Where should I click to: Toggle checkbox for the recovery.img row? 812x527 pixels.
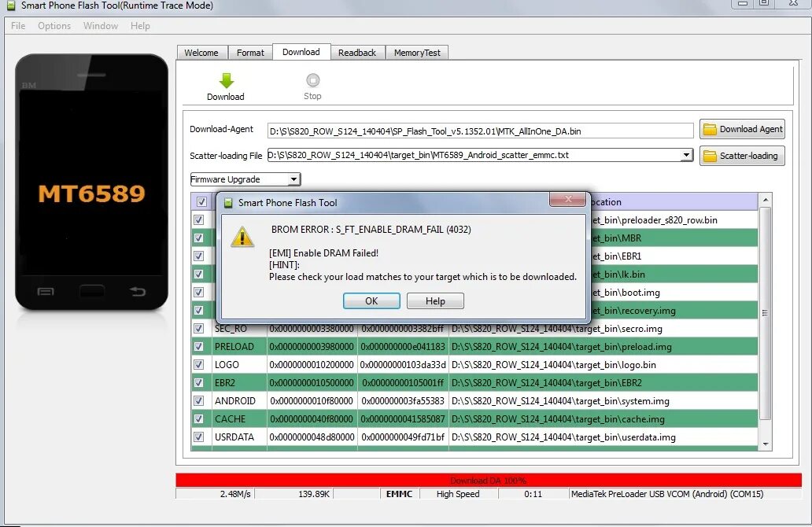point(198,311)
